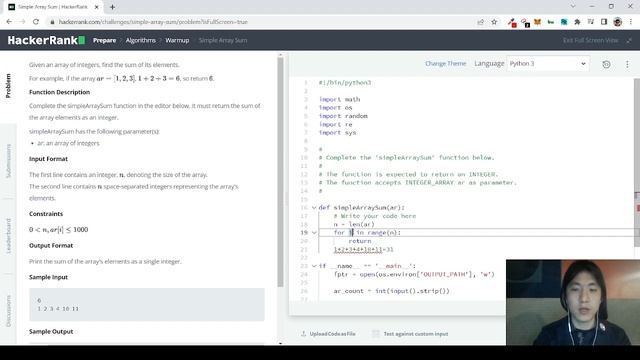Open a new browser tab

(112, 7)
